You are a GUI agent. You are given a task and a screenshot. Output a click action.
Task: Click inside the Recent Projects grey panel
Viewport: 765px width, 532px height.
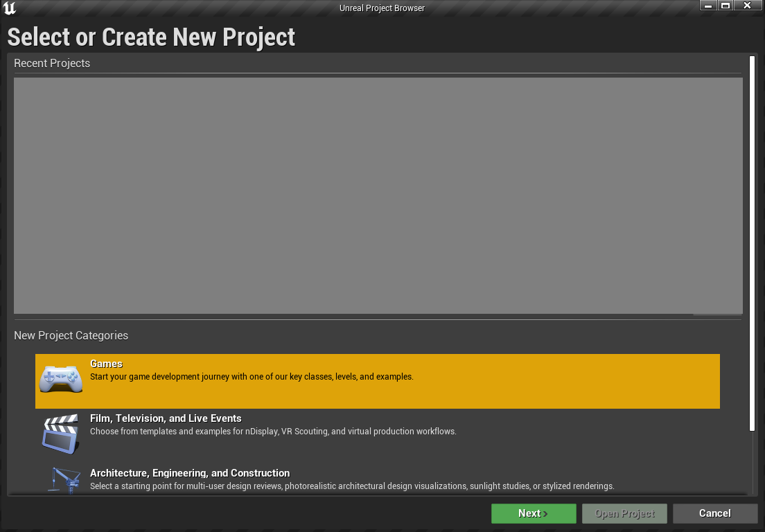click(x=378, y=195)
